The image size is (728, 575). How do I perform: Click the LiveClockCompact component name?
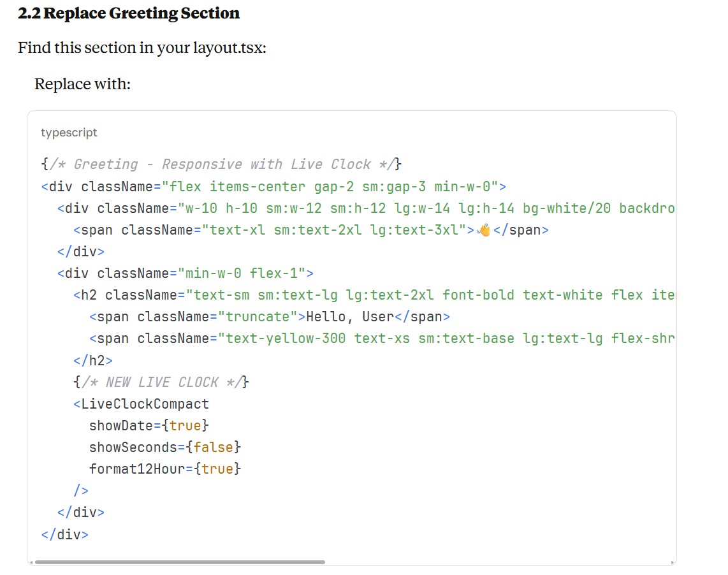coord(145,404)
